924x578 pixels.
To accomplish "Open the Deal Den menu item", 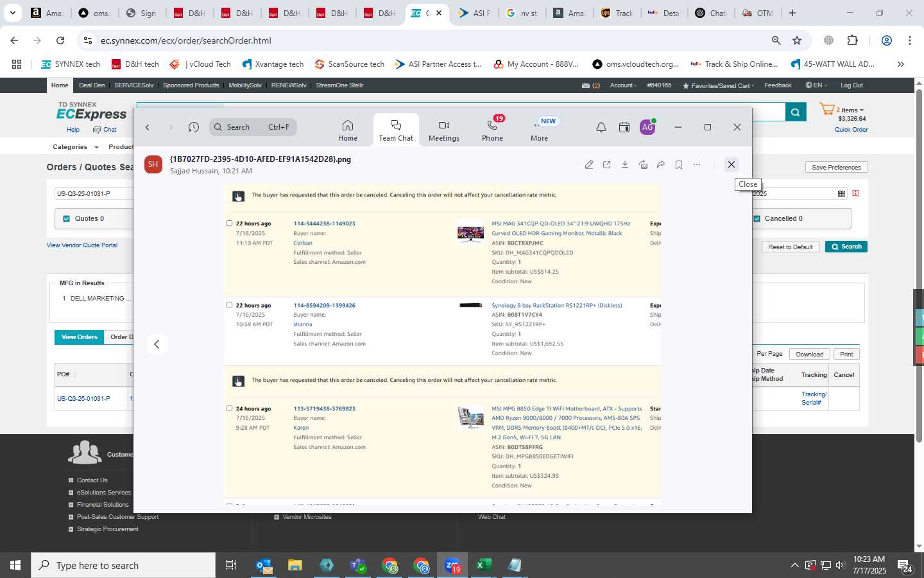I will [92, 85].
